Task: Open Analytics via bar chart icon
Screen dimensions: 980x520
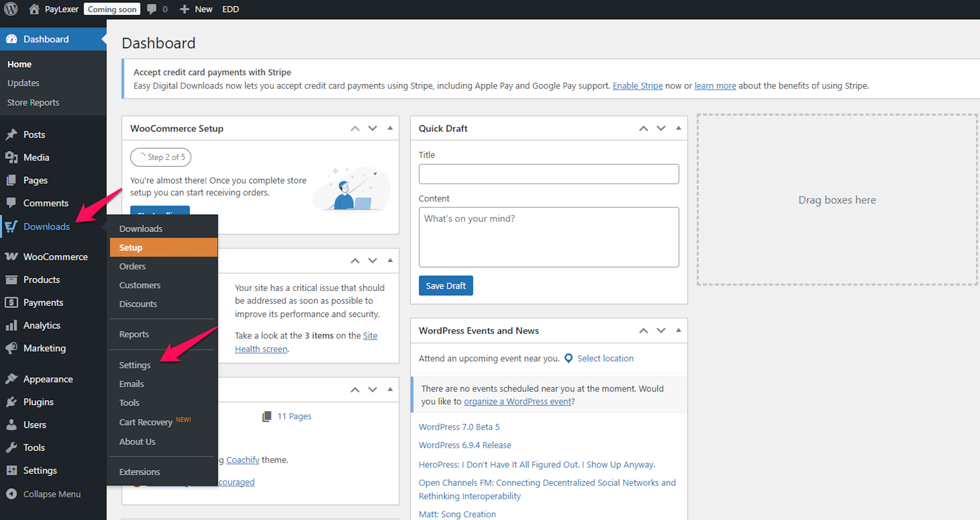Action: [11, 325]
